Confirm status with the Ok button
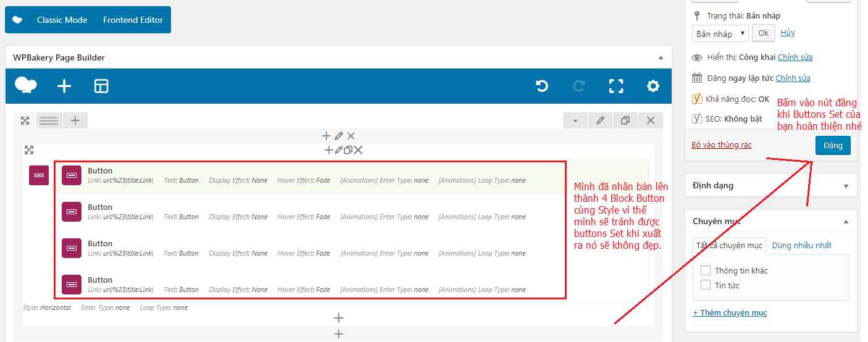This screenshot has width=868, height=342. click(764, 33)
